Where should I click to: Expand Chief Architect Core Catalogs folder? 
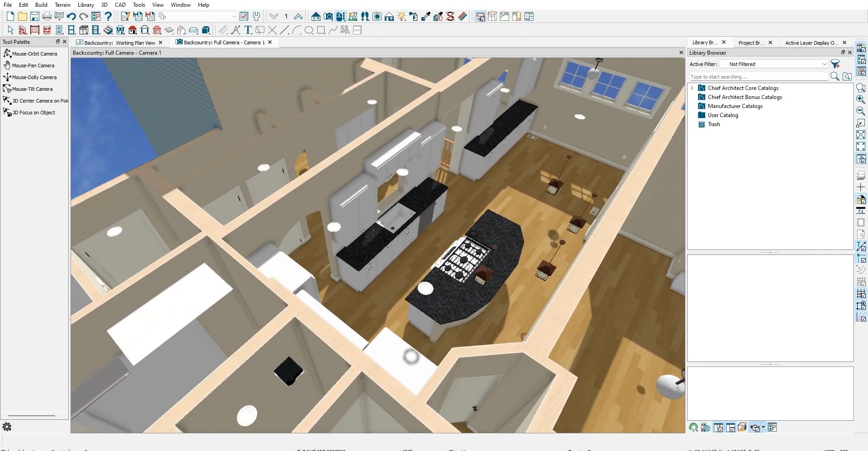point(692,88)
